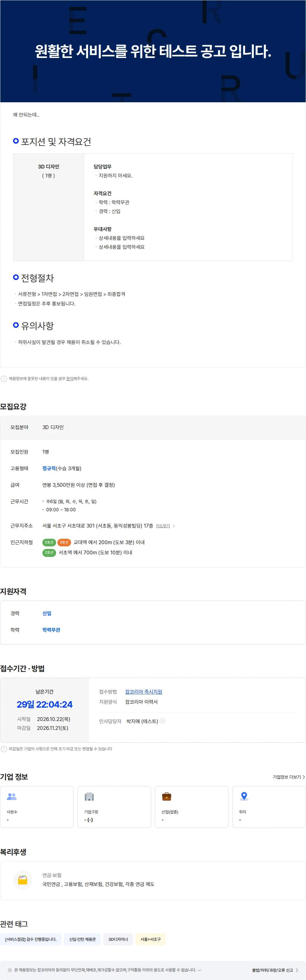Open 기업정보 더보기 link
The image size is (306, 980).
tap(288, 777)
